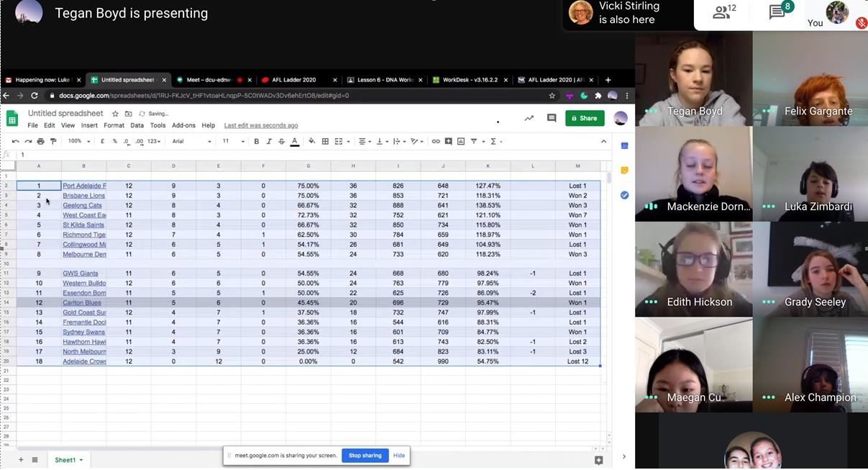Open the comment history icon
This screenshot has width=868, height=470.
click(552, 118)
